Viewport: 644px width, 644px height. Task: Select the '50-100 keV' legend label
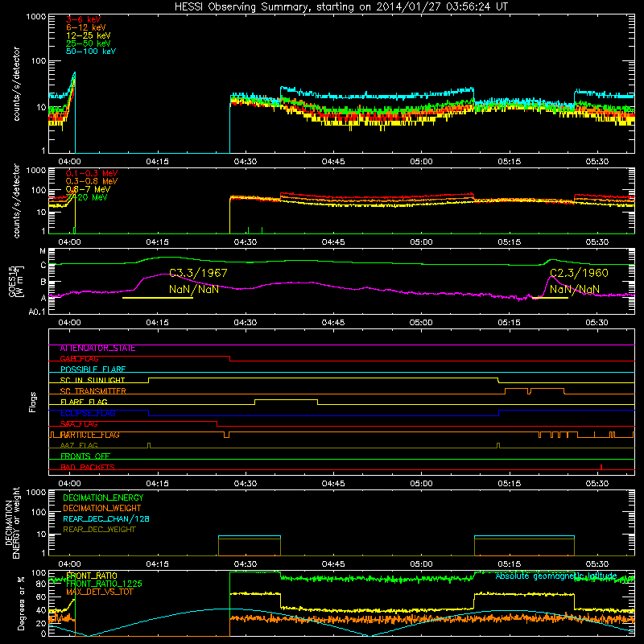pos(91,52)
